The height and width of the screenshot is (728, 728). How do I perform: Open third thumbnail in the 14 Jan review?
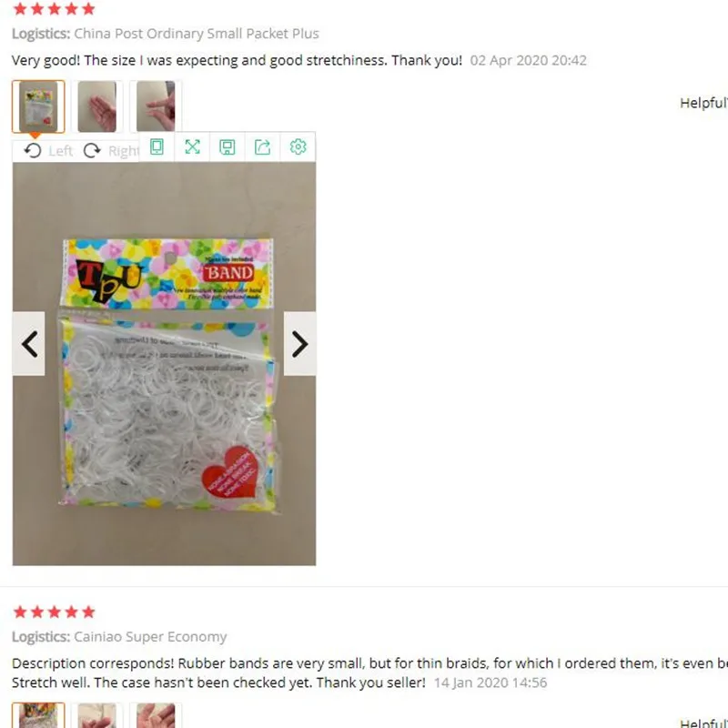[x=156, y=715]
